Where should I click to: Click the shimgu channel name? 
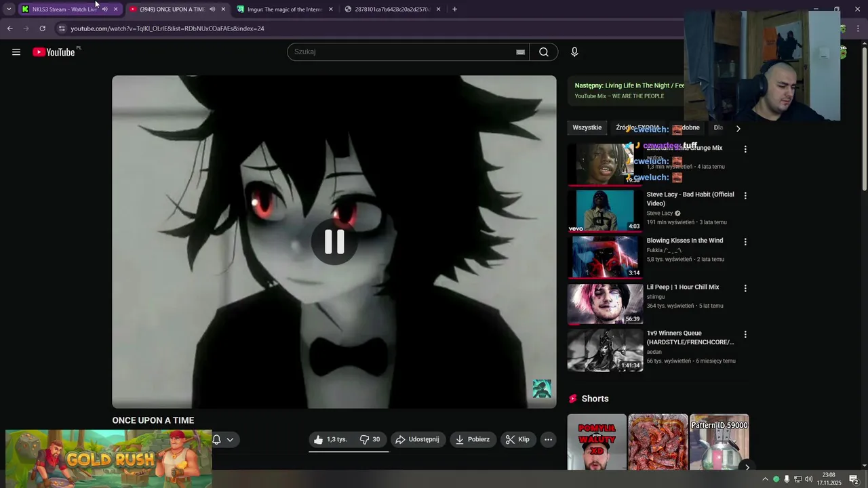coord(656,297)
